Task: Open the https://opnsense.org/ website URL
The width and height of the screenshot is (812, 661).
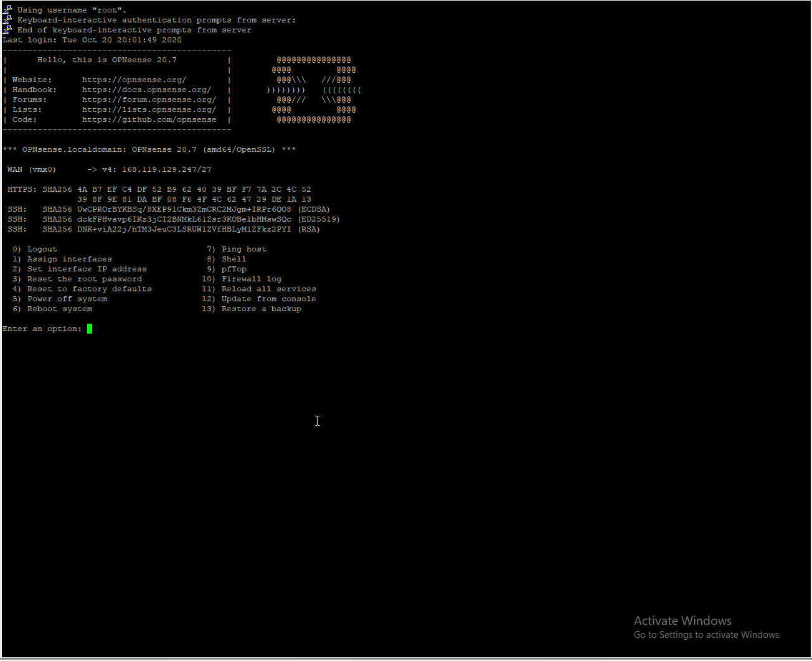Action: coord(134,80)
